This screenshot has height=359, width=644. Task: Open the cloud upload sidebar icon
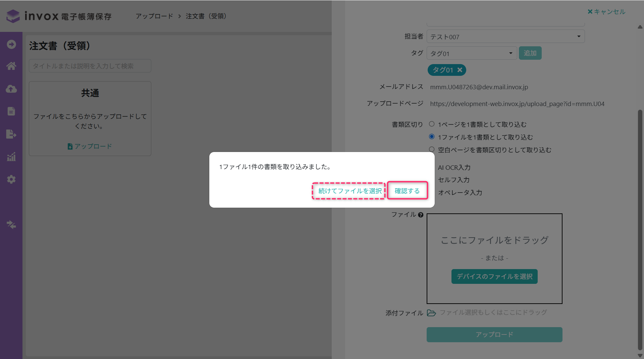pos(11,89)
